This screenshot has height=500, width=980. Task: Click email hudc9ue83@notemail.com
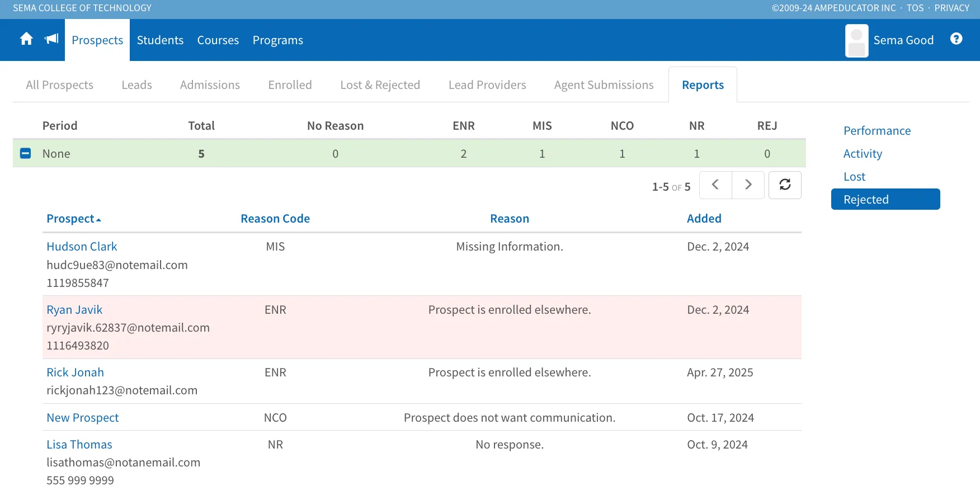pos(117,265)
